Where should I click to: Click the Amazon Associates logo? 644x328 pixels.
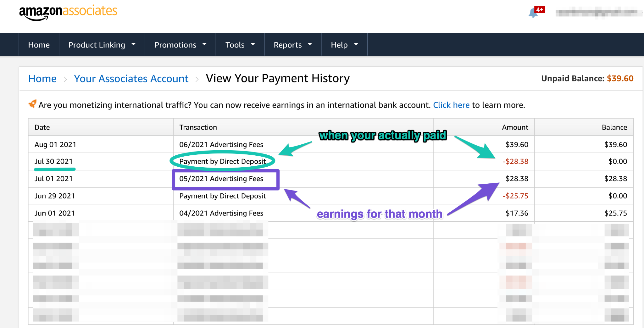point(68,13)
